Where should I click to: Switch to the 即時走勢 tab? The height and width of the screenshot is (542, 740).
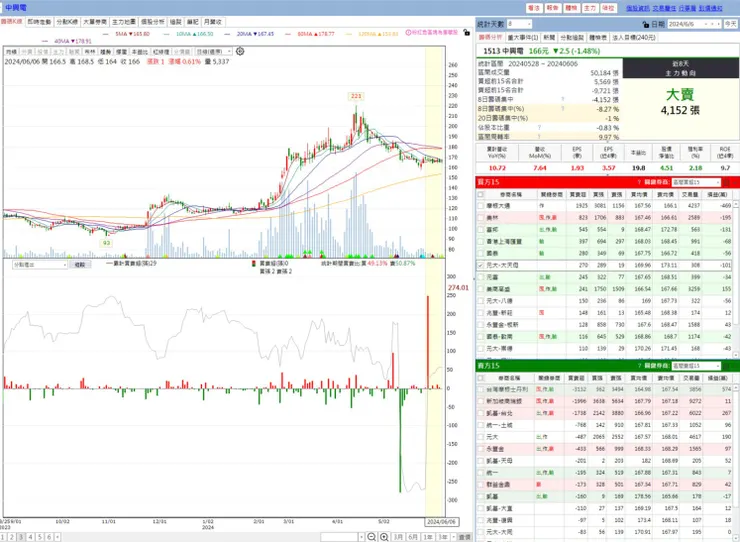(39, 22)
